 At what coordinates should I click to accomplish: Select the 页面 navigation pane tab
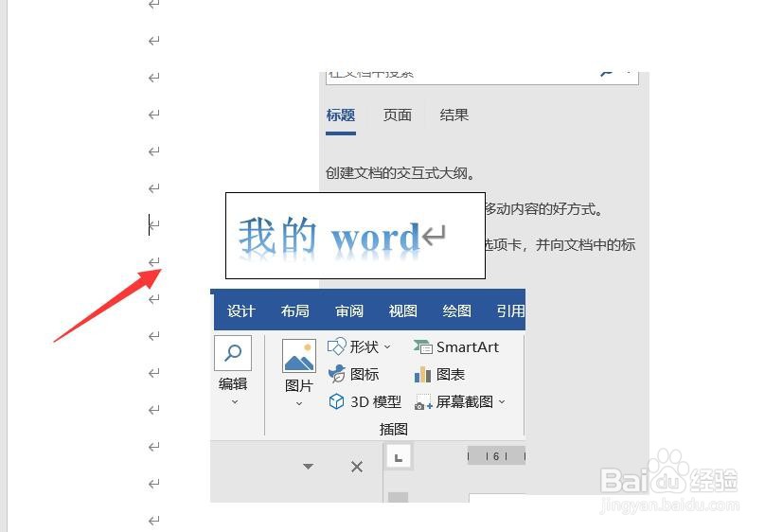[398, 115]
